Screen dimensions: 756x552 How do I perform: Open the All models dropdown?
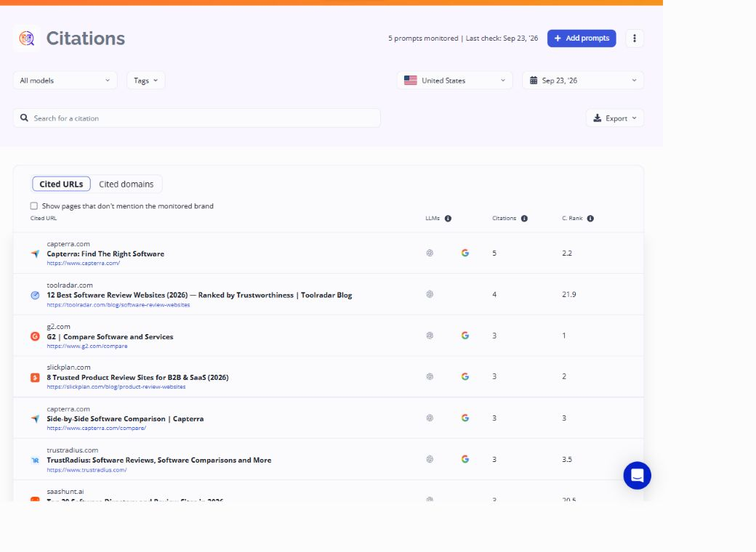pyautogui.click(x=65, y=81)
